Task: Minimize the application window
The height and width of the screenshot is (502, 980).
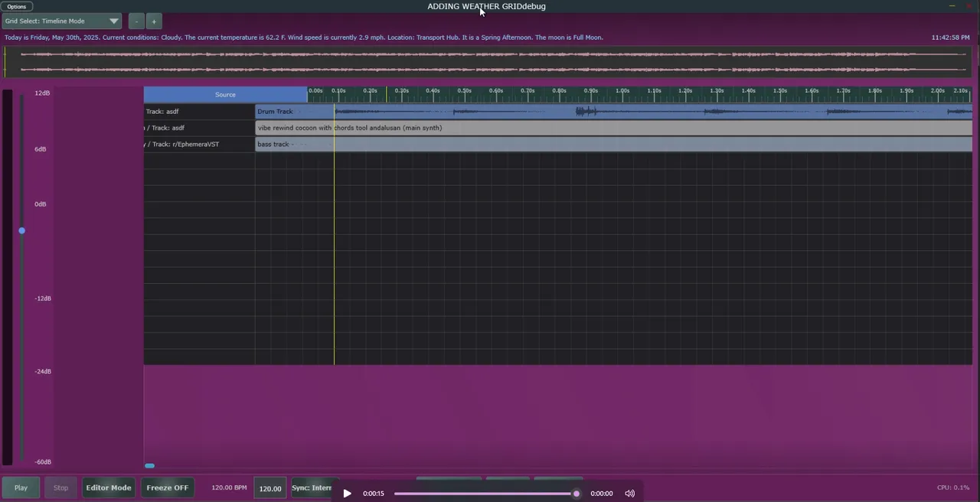Action: point(952,6)
